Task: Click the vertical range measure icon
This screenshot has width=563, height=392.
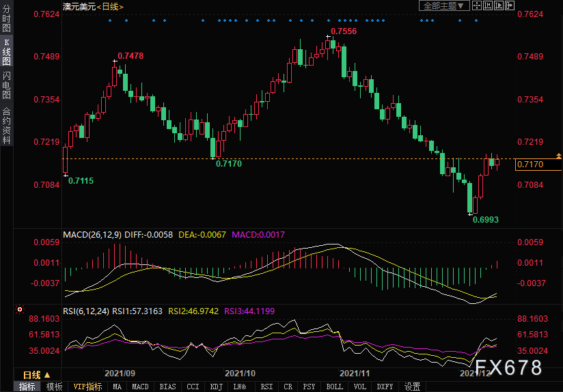Action: click(489, 6)
